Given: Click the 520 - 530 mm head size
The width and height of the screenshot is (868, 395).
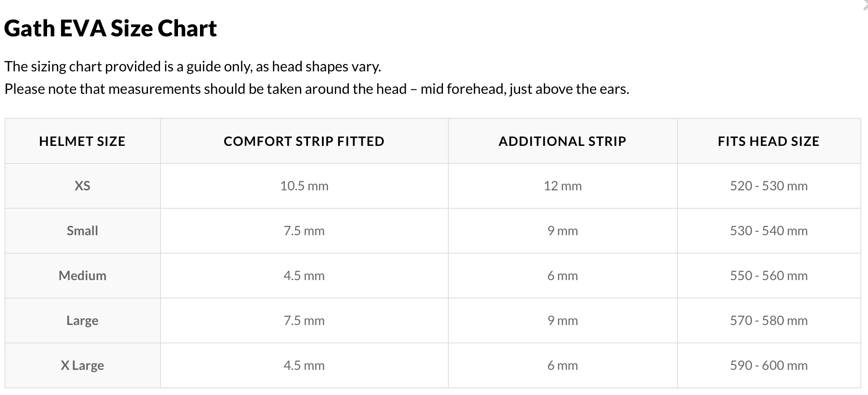Looking at the screenshot, I should [768, 186].
